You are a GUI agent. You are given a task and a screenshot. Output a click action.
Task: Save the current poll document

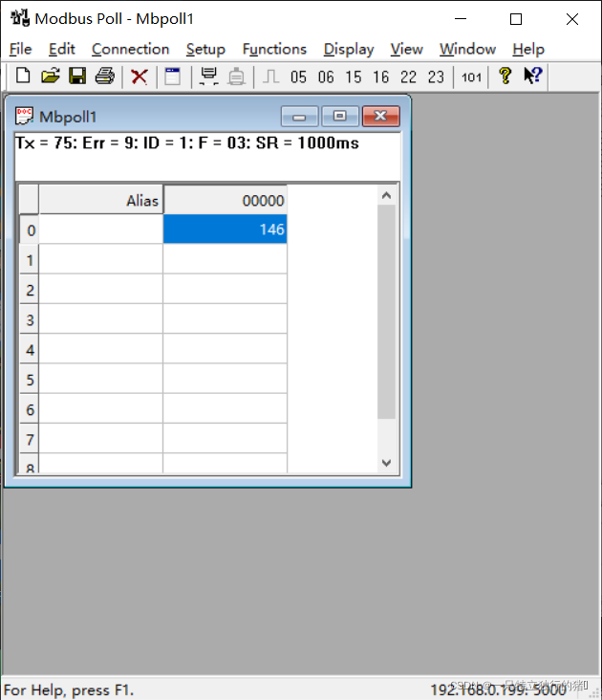click(77, 77)
